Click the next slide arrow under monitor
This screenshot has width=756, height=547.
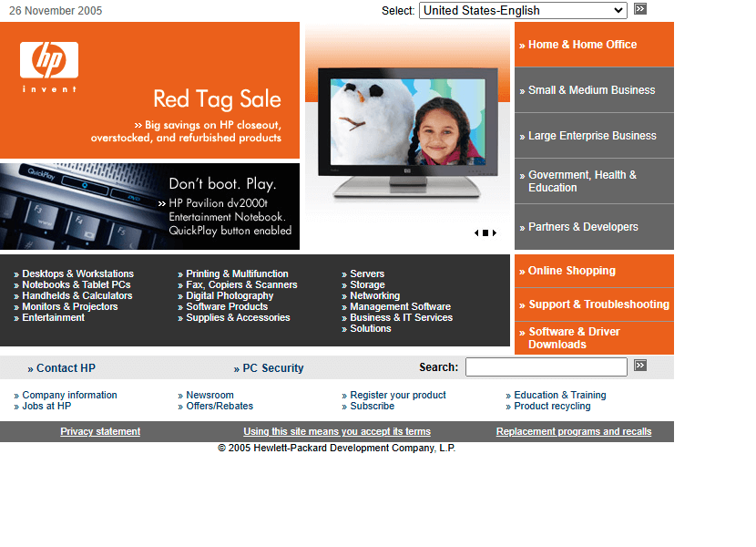(x=495, y=232)
